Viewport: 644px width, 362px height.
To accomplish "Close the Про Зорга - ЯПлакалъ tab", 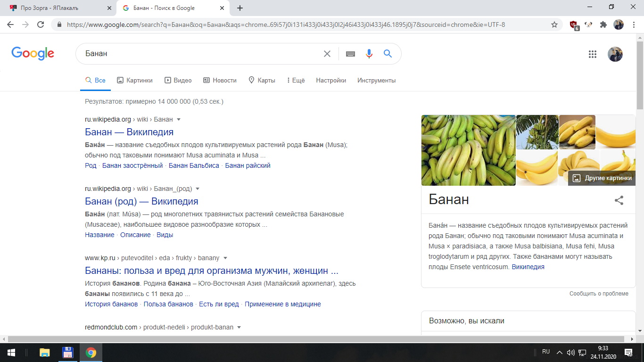I will pos(109,8).
